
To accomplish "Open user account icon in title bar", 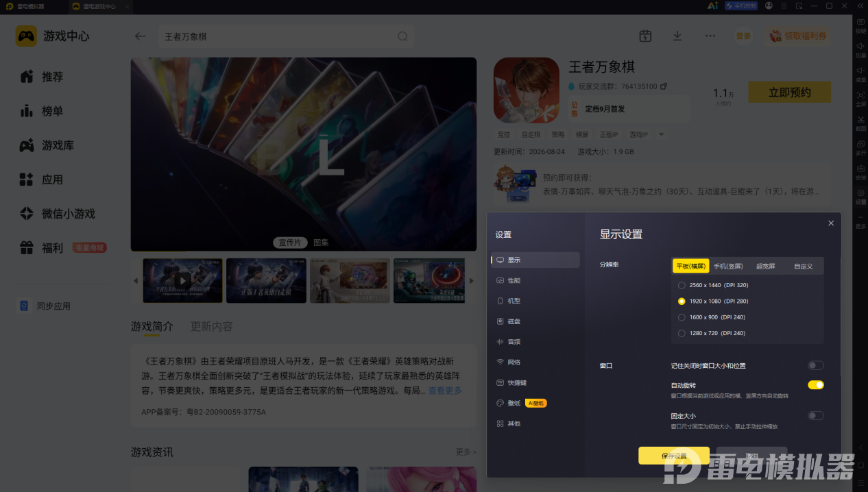I will [769, 5].
